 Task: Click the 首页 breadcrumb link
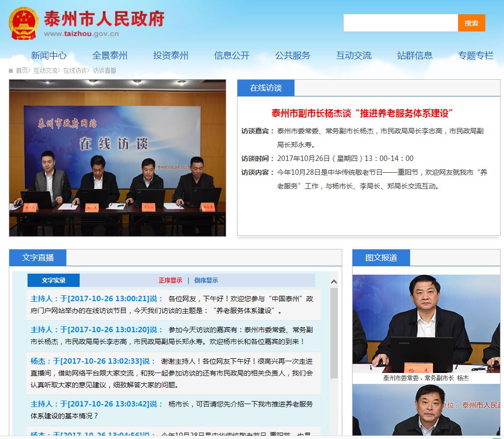[22, 70]
